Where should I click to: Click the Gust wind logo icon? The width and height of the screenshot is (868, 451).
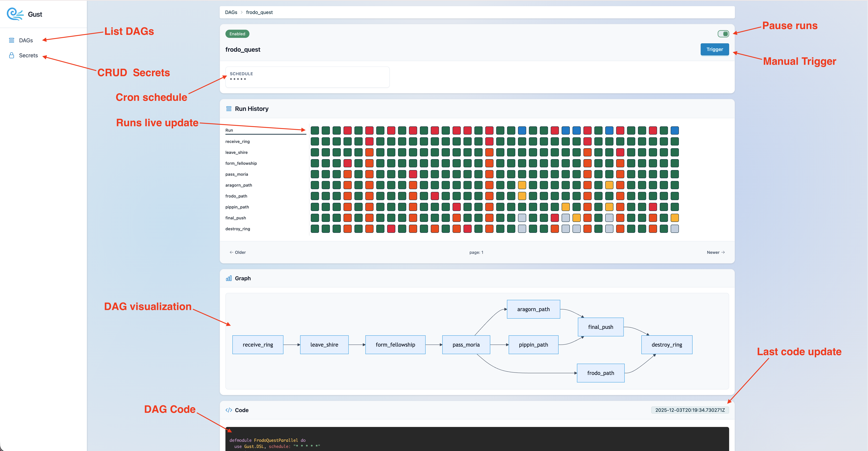(15, 14)
